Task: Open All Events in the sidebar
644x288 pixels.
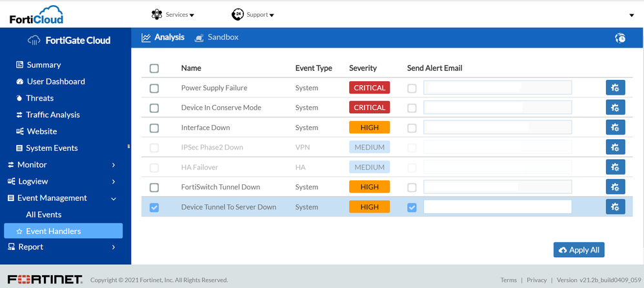Action: pyautogui.click(x=44, y=215)
